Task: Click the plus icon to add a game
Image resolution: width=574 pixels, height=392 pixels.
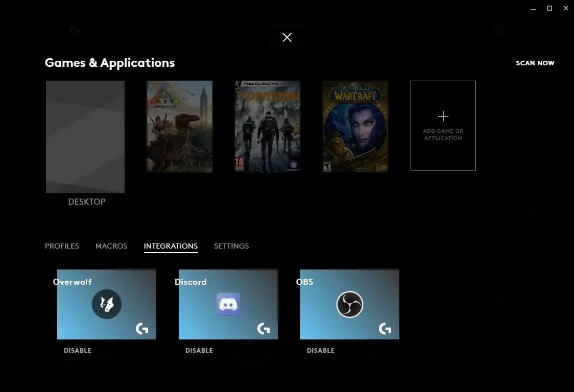Action: 443,116
